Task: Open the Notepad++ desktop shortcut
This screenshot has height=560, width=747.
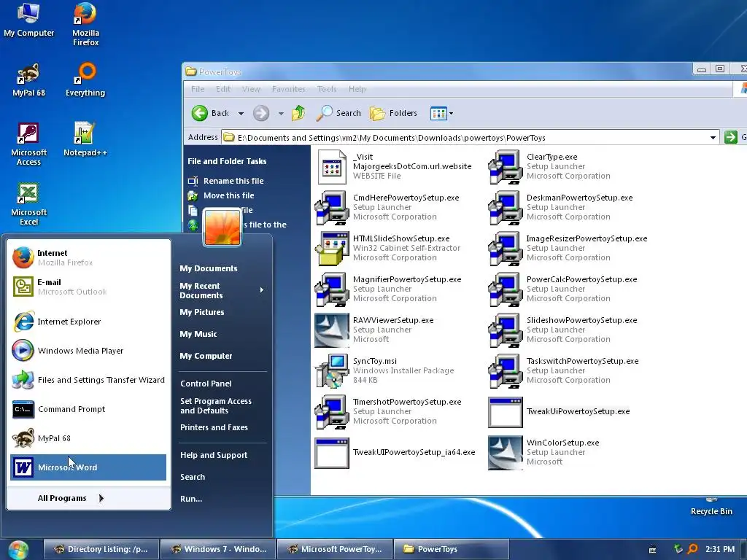Action: pyautogui.click(x=85, y=139)
